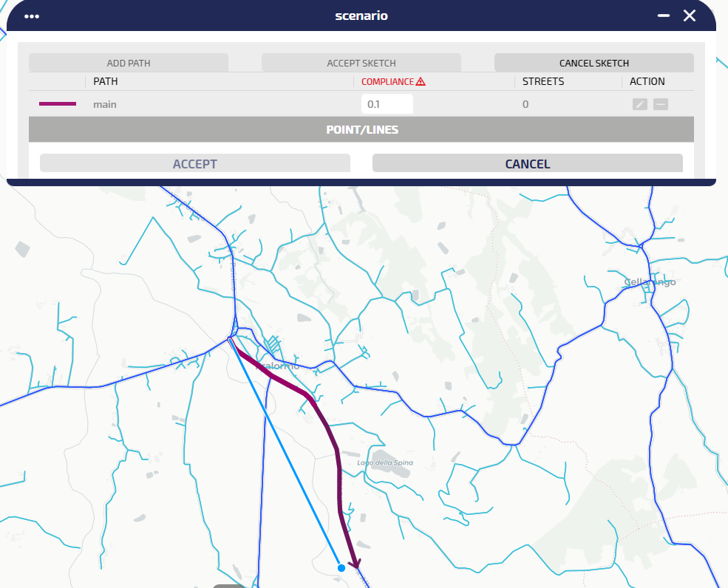
Task: Click Lago della Spina label on map
Action: 384,463
